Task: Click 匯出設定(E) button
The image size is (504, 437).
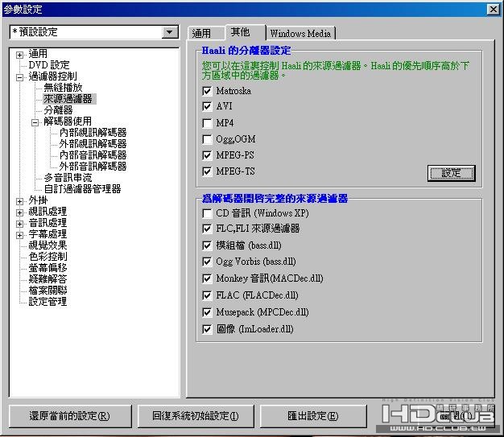Action: [x=313, y=416]
